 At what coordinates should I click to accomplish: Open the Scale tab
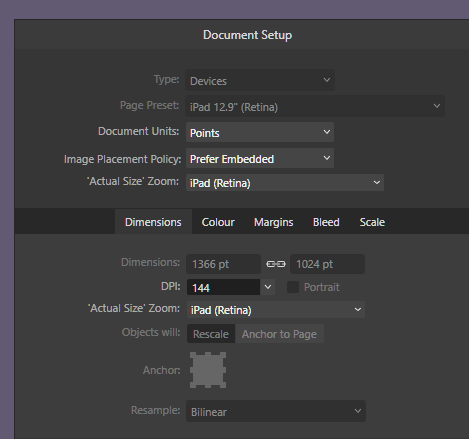[x=372, y=222]
